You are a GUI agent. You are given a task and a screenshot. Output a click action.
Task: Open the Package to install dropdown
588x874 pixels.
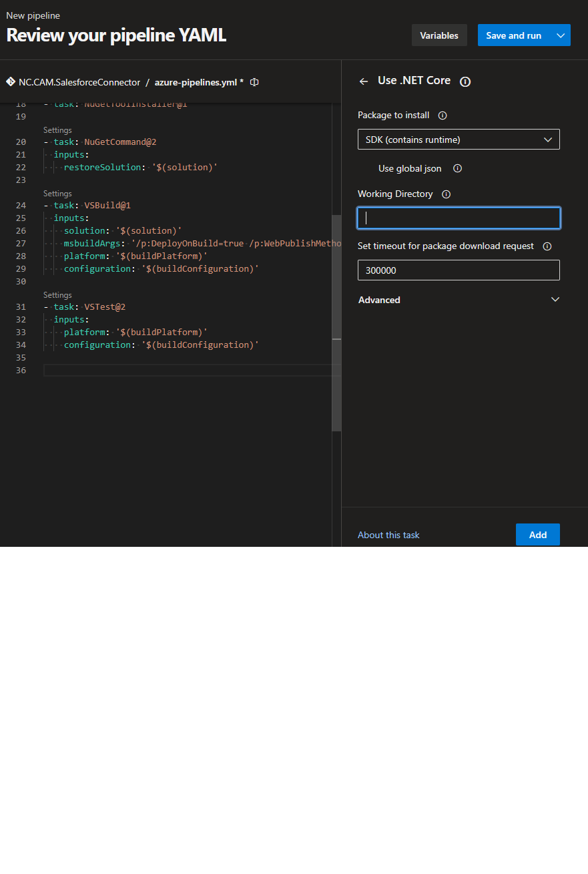pyautogui.click(x=459, y=140)
